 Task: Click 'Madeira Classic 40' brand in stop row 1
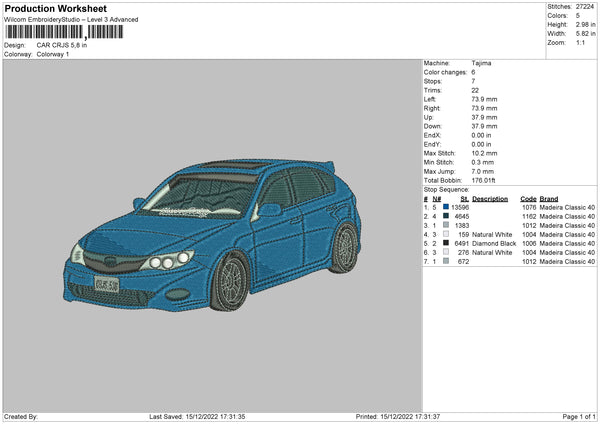(567, 207)
